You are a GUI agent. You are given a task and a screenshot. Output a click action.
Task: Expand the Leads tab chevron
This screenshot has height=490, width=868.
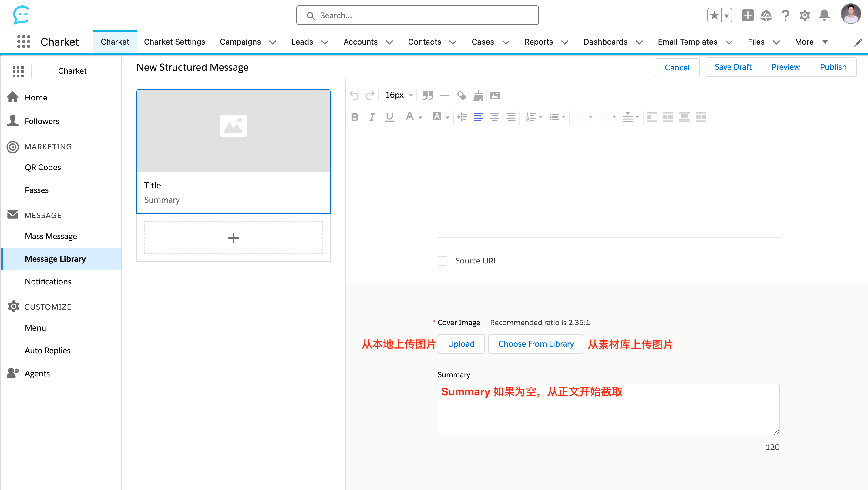[325, 42]
